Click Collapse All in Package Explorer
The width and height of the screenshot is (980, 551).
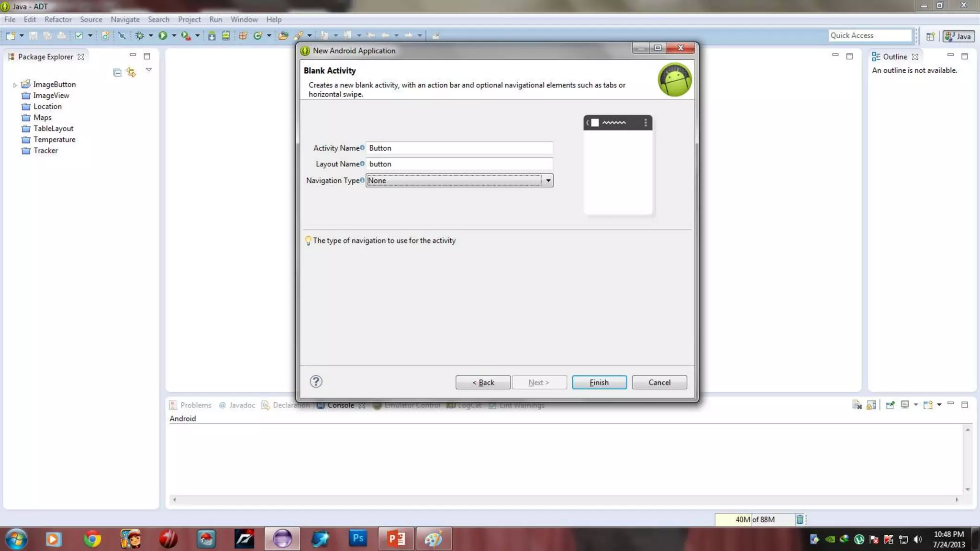click(117, 73)
